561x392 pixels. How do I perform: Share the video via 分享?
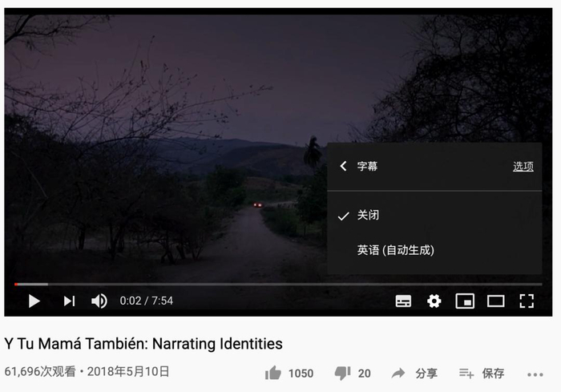click(x=414, y=374)
